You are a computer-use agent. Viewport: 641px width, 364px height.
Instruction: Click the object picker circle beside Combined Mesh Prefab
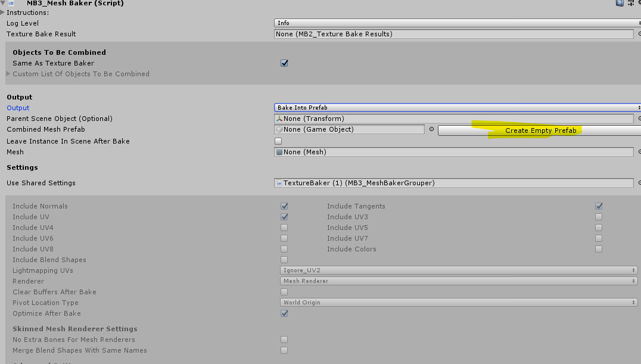tap(431, 129)
